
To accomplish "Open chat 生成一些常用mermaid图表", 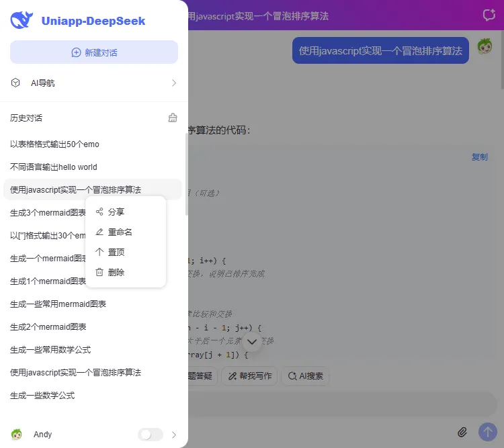I will click(x=58, y=304).
